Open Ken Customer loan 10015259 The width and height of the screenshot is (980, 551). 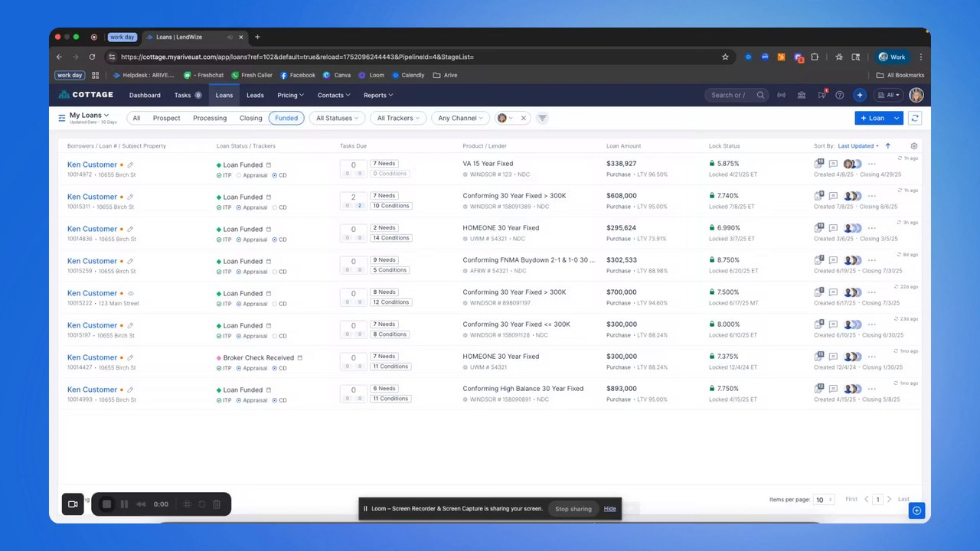pos(92,261)
